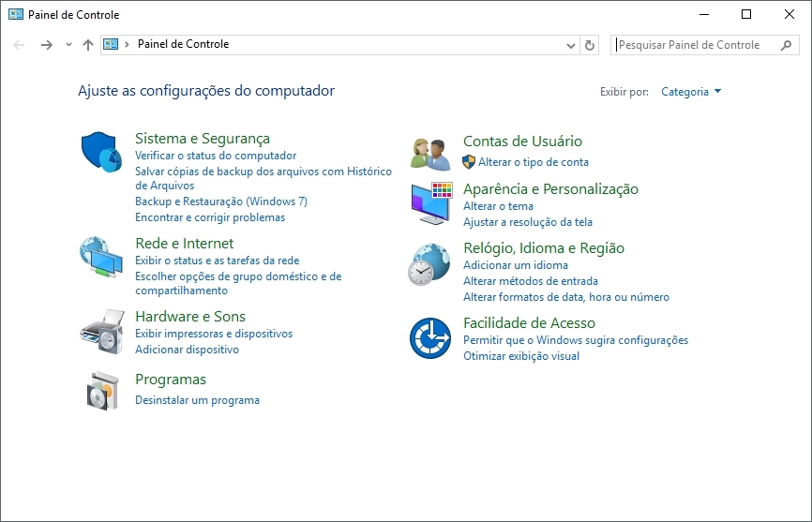Close the Painel de Controle window
The width and height of the screenshot is (812, 522).
pyautogui.click(x=789, y=14)
